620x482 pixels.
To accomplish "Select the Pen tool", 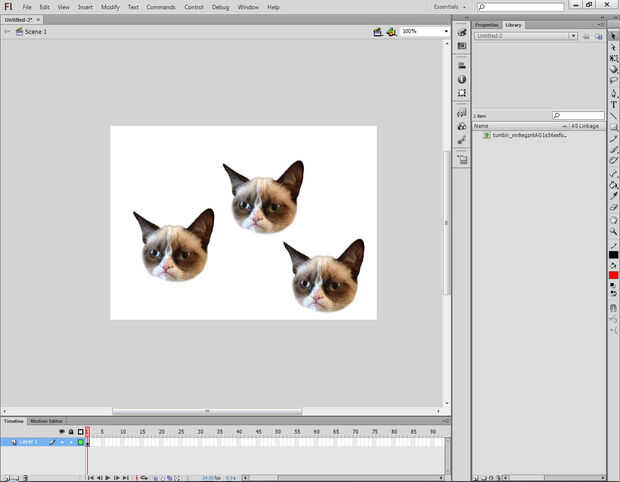I will 613,93.
